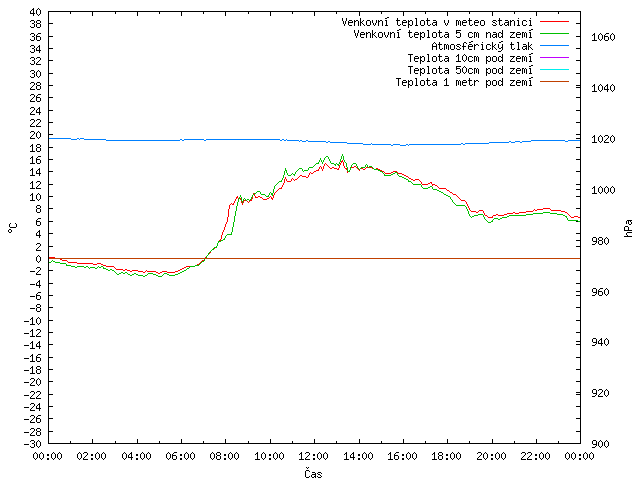The width and height of the screenshot is (640, 480).
Task: Click the left axis value '16'
Action: (36, 160)
